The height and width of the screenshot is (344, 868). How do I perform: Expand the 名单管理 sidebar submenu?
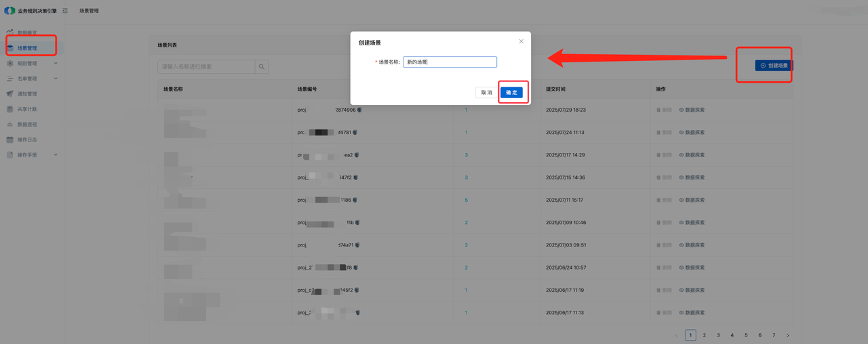click(56, 79)
